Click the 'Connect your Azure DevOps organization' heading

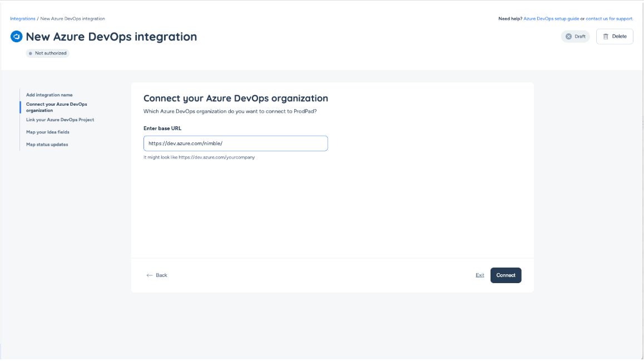[236, 98]
